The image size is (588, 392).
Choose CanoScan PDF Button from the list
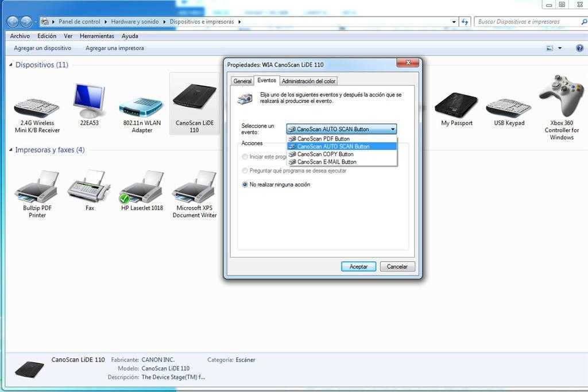pyautogui.click(x=342, y=139)
